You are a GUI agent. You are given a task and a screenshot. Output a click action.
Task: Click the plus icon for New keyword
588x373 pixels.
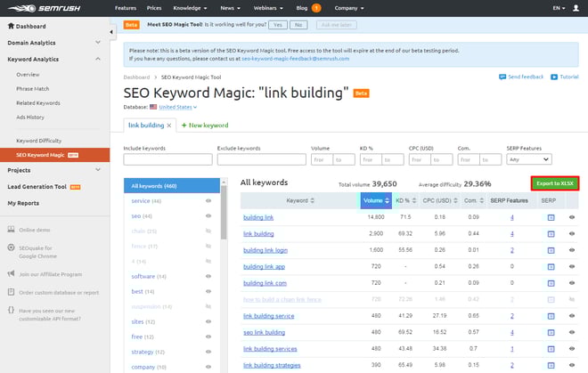click(x=184, y=126)
